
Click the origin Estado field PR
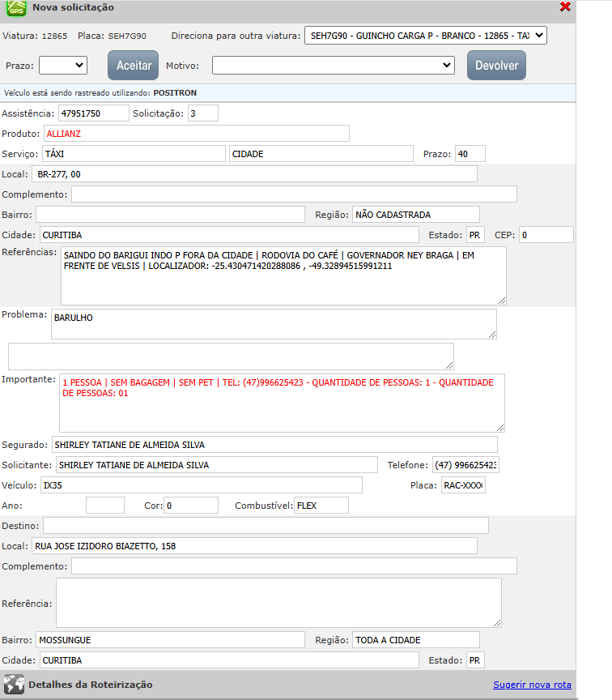click(475, 235)
